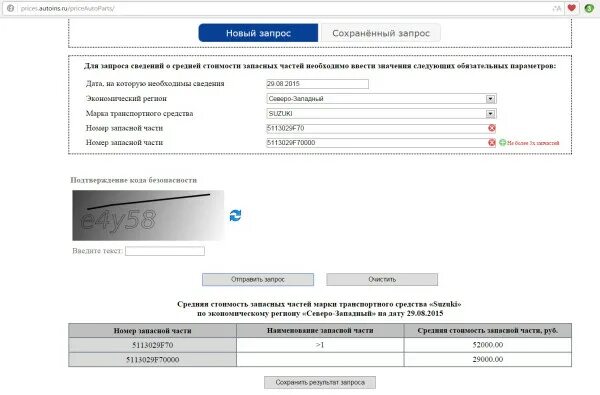Viewport: 600px width, 395px height.
Task: Click price cell 52000.00
Action: pos(488,345)
